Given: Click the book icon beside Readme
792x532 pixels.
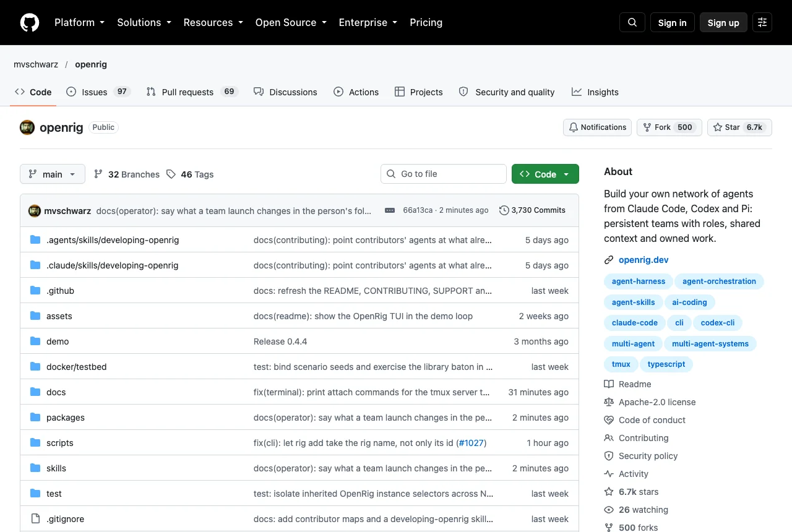Looking at the screenshot, I should coord(609,384).
